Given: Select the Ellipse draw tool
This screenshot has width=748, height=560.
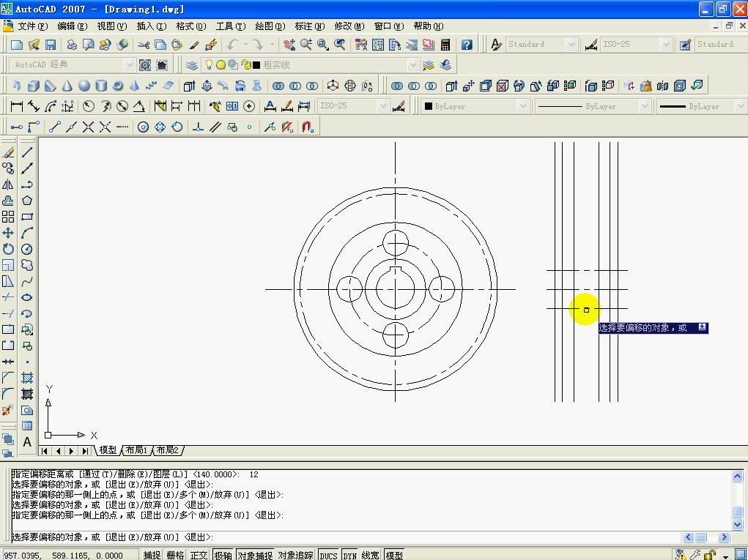Looking at the screenshot, I should click(x=27, y=297).
